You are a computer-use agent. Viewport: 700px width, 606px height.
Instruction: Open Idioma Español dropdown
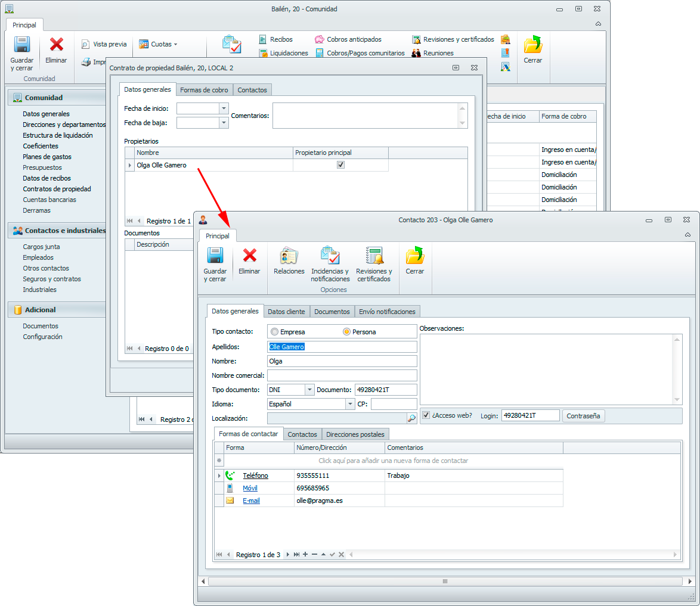(x=350, y=404)
